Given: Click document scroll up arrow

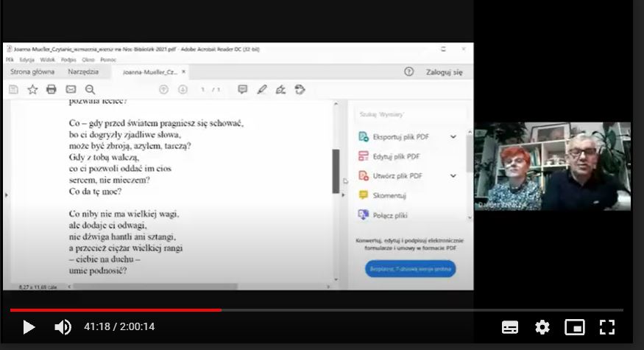Looking at the screenshot, I should pyautogui.click(x=336, y=104).
